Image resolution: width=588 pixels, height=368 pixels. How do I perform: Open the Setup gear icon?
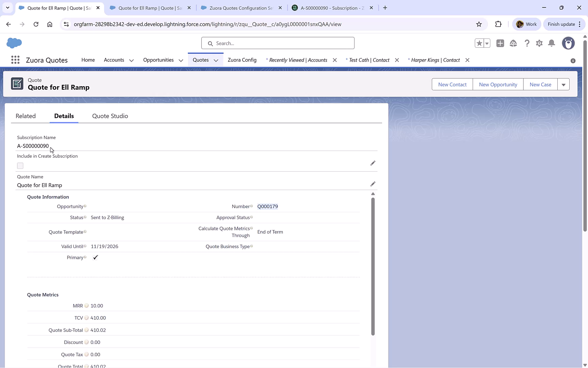pyautogui.click(x=539, y=43)
